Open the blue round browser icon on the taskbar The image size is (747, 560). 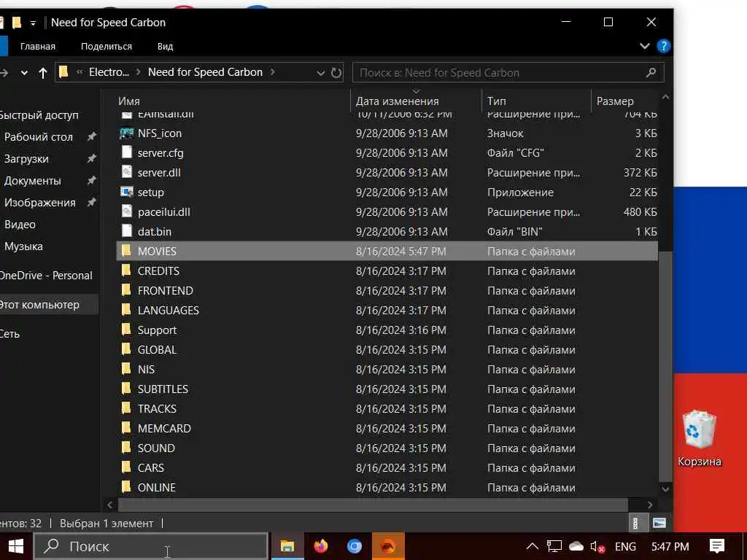point(354,546)
